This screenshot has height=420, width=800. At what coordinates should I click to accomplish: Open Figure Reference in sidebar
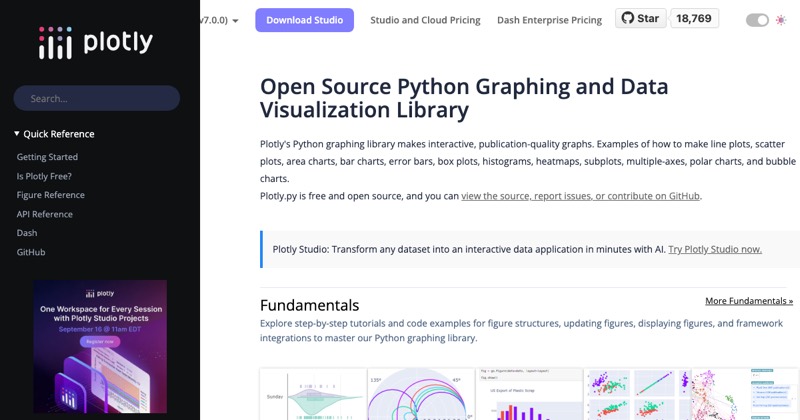(51, 195)
